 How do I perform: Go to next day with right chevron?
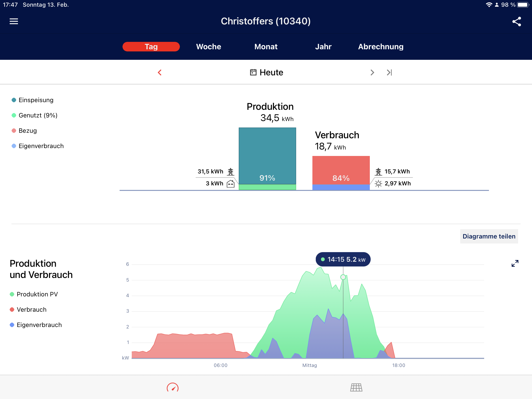pos(372,72)
